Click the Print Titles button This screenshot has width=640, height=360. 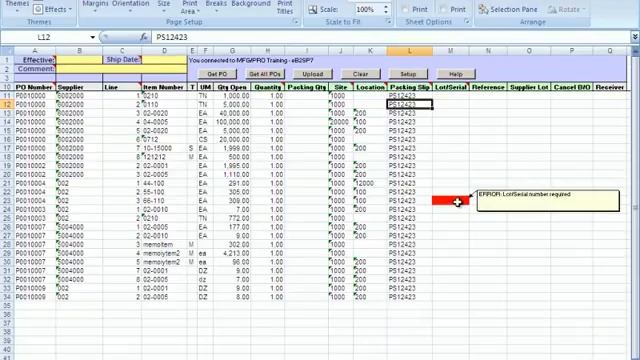[x=285, y=7]
